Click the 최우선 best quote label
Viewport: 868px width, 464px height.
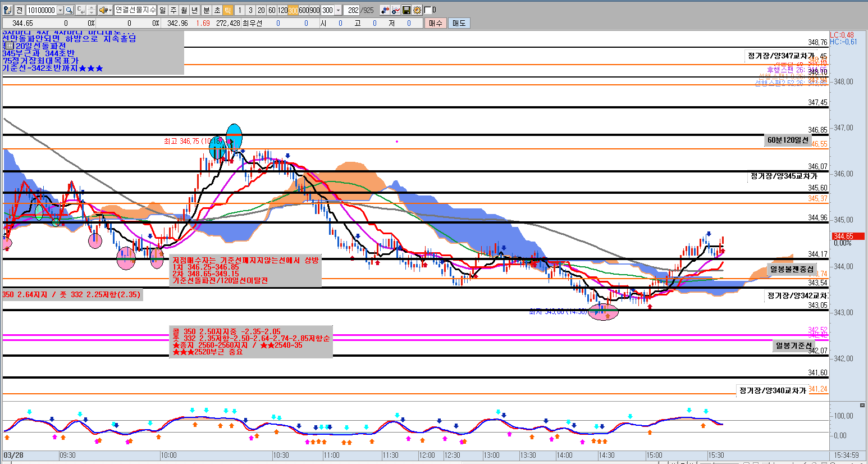[252, 23]
